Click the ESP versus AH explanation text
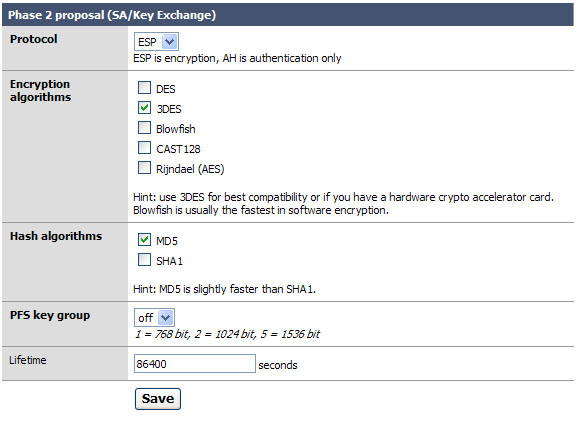Image resolution: width=583 pixels, height=422 pixels. tap(237, 58)
